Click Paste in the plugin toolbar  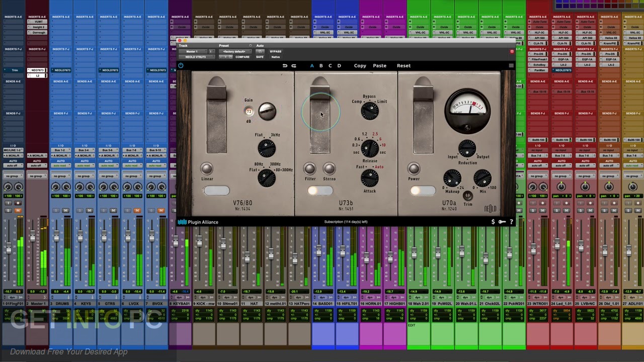point(380,65)
